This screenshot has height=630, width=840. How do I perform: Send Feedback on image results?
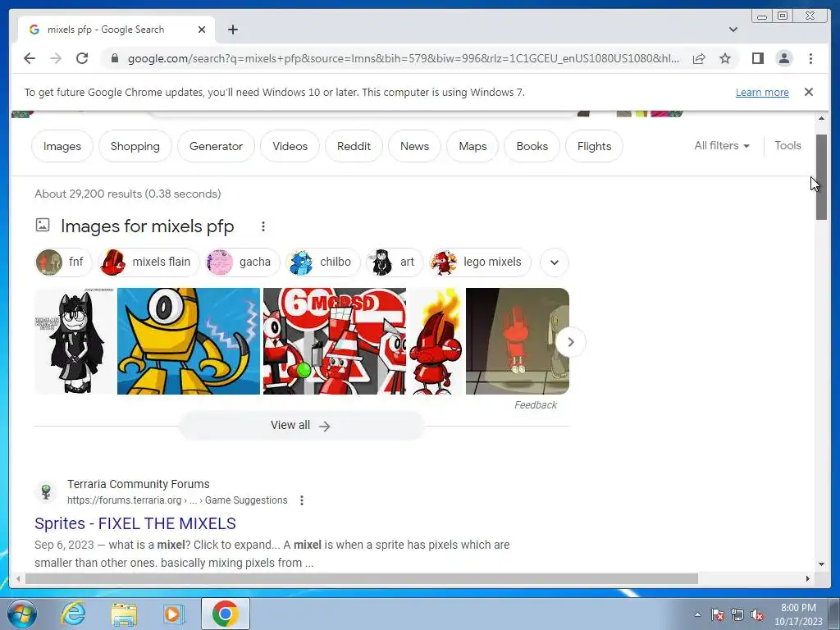click(x=535, y=405)
